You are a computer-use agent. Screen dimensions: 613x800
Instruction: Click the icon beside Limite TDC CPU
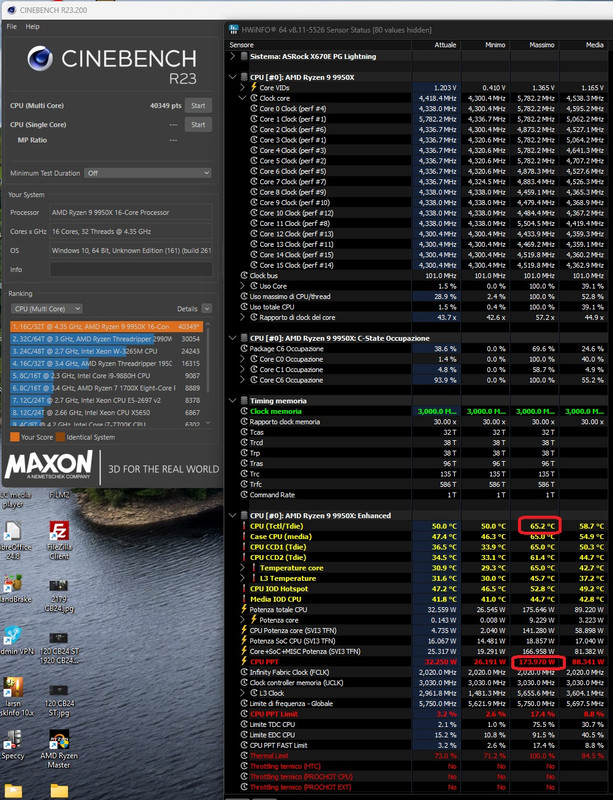coord(244,724)
